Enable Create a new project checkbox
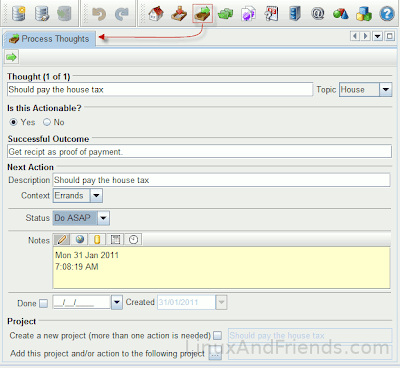The width and height of the screenshot is (400, 368). pos(218,335)
